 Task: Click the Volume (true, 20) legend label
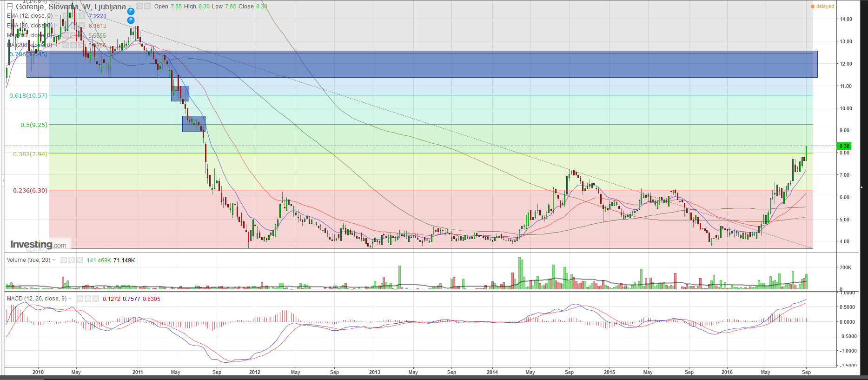[28, 260]
